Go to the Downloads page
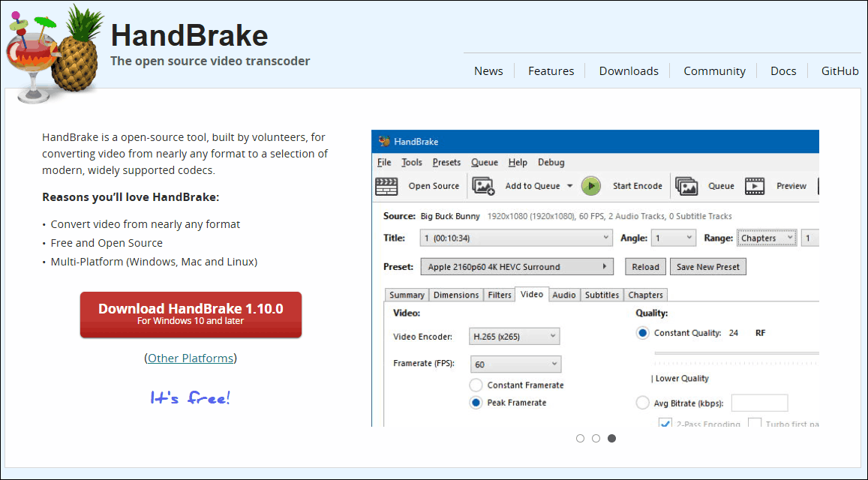The width and height of the screenshot is (868, 480). (629, 70)
